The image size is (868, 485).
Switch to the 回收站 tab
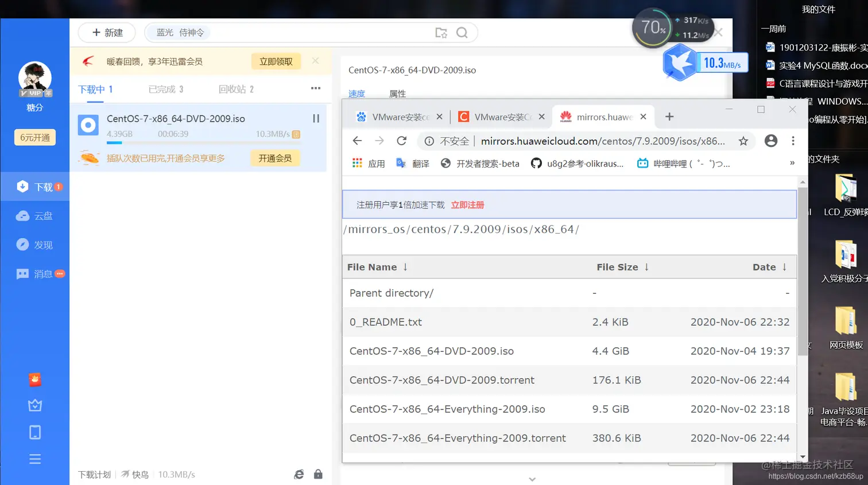tap(236, 90)
